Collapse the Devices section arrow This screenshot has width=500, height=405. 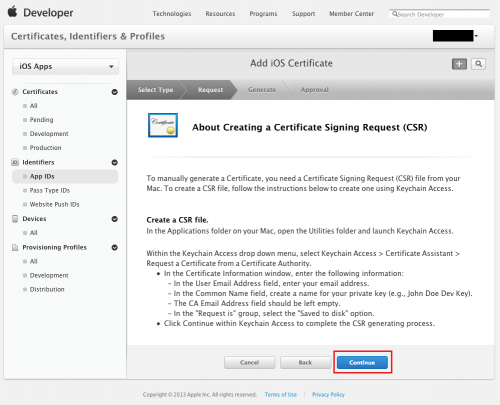114,219
